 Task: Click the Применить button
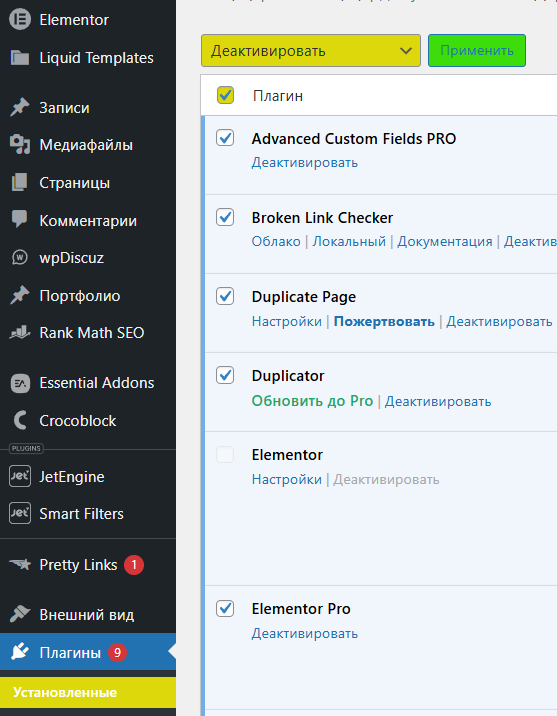pyautogui.click(x=477, y=50)
